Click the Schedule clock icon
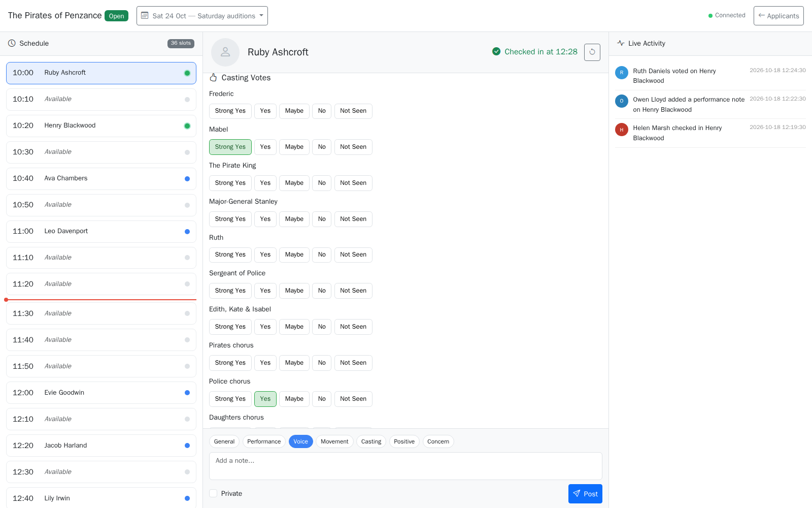 coord(12,43)
